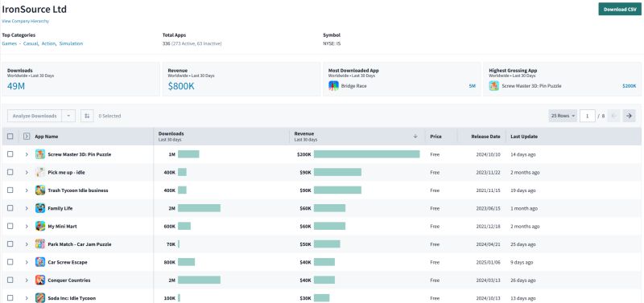Image resolution: width=644 pixels, height=303 pixels.
Task: Click the revenue bar for Screw Master 3D
Action: tap(367, 154)
